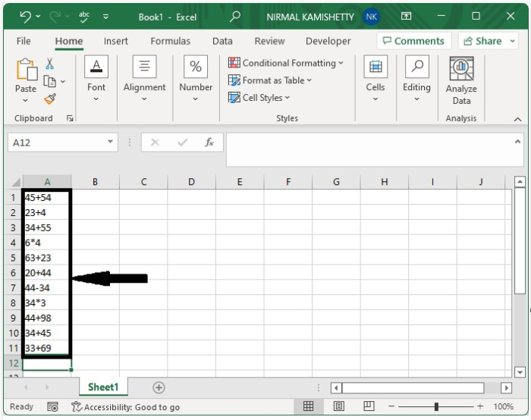
Task: Click the Select All corner triangle
Action: pos(16,183)
